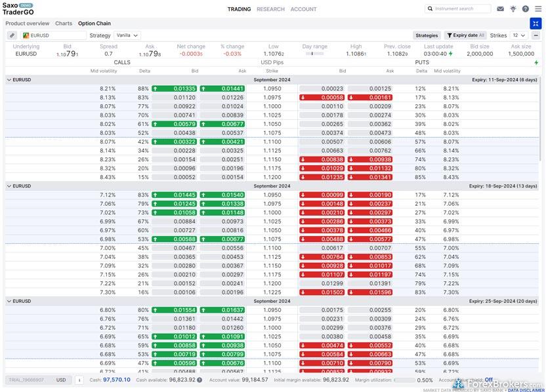Switch to the Charts tab
546x392 pixels.
[x=64, y=24]
